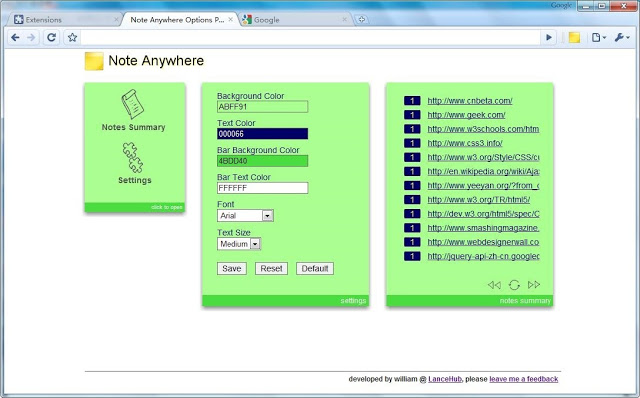Viewport: 640px width, 398px height.
Task: Save the note settings
Action: (x=232, y=269)
